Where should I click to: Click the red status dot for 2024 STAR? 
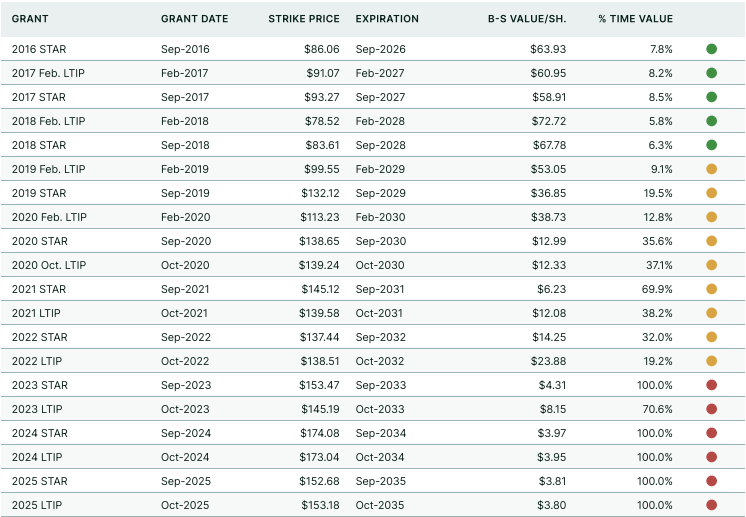[x=711, y=433]
